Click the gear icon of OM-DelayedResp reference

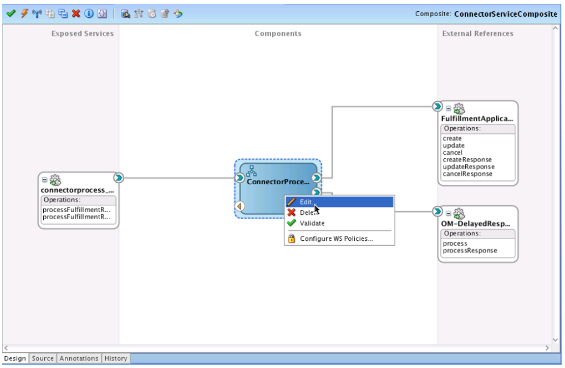tap(459, 214)
